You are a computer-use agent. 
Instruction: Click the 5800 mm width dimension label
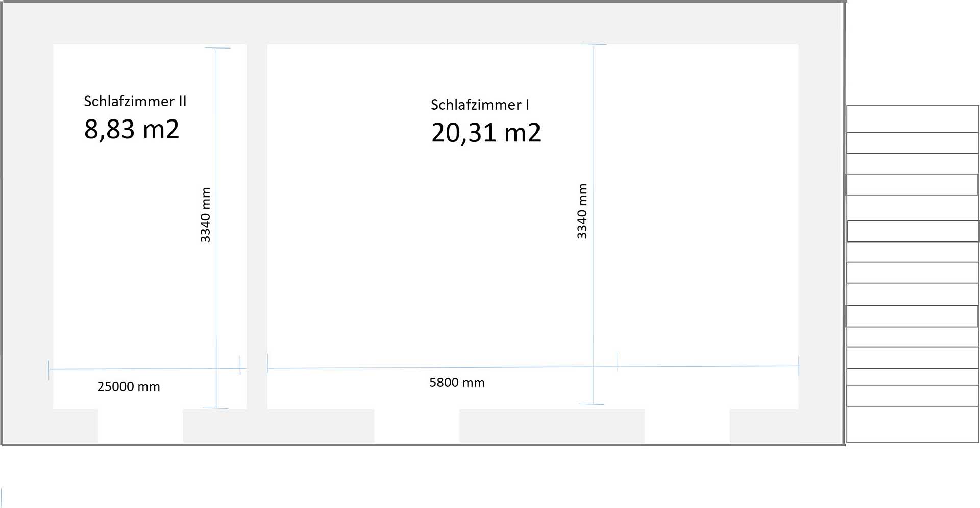tap(457, 382)
